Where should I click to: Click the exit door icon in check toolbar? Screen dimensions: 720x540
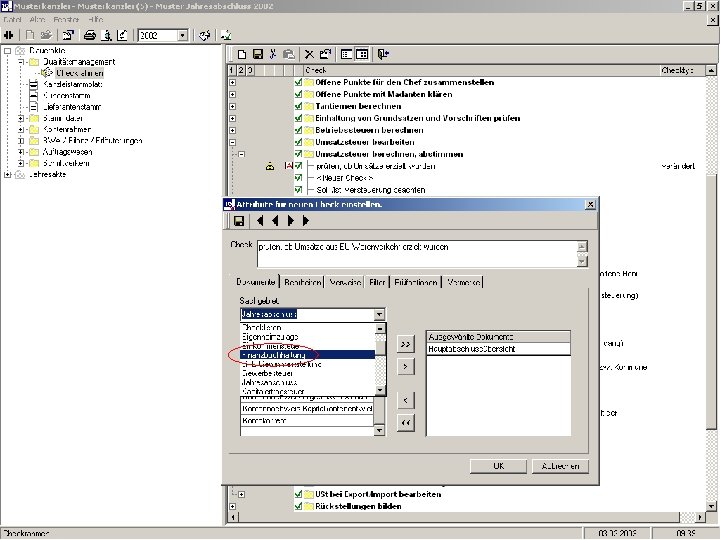[383, 54]
